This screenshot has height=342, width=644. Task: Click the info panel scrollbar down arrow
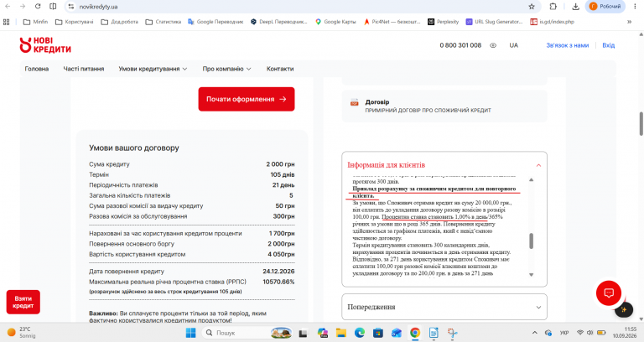pyautogui.click(x=531, y=275)
